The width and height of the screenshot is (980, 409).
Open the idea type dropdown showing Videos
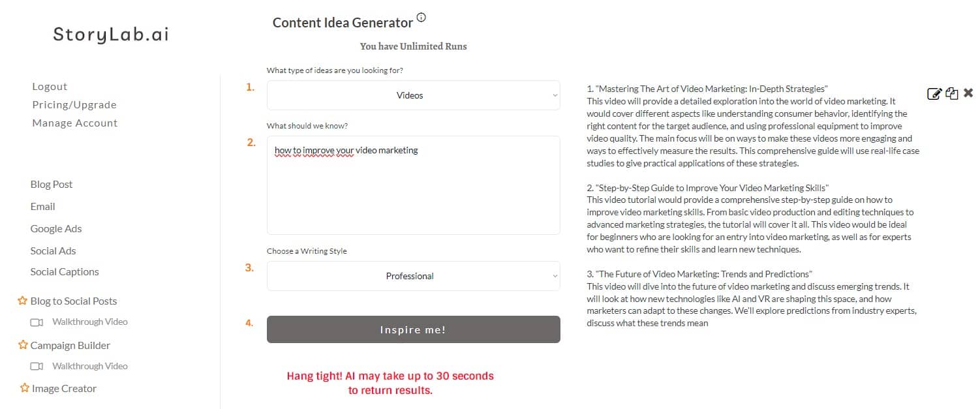[x=412, y=95]
